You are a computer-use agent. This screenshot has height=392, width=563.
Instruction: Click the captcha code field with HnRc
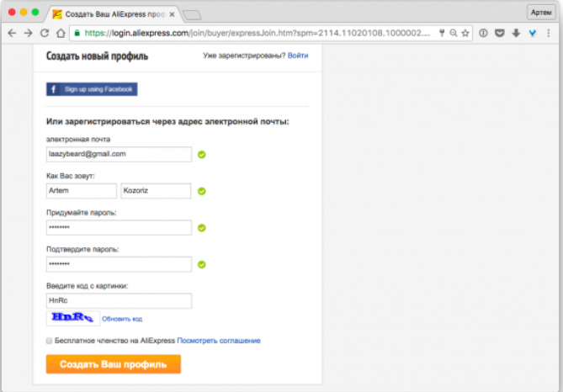[119, 301]
